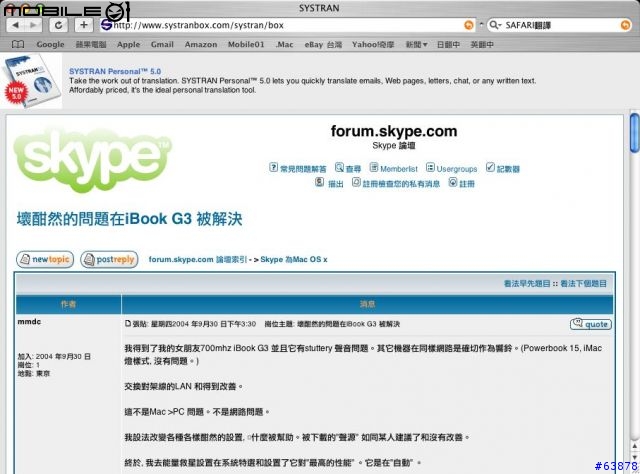This screenshot has height=474, width=640.
Task: Add bookmark with the plus button
Action: pos(84,25)
